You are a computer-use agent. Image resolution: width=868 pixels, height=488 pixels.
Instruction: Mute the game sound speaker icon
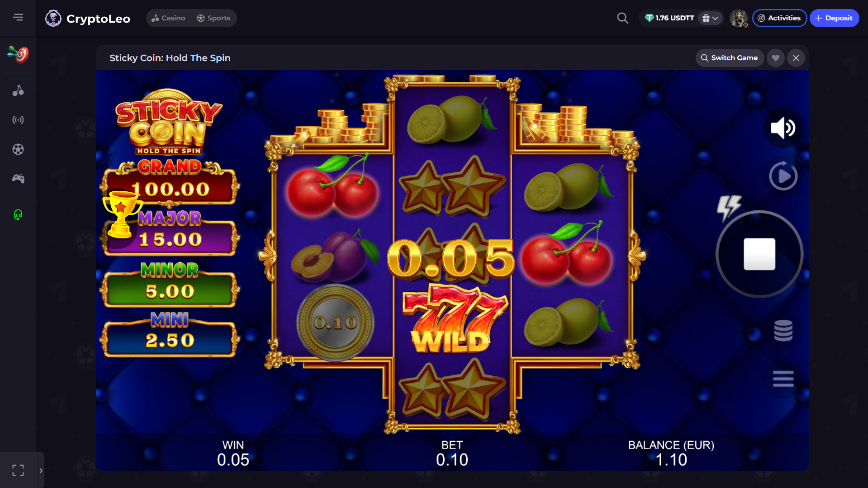[783, 128]
